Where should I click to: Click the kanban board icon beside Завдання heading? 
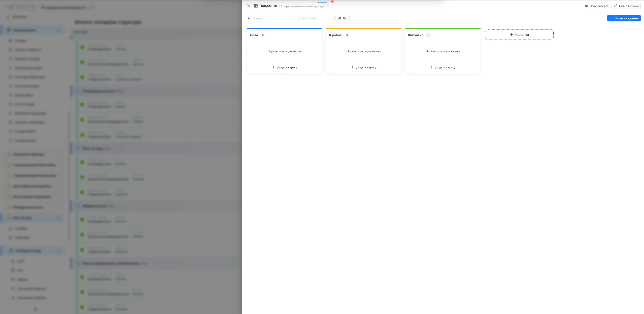tap(256, 6)
